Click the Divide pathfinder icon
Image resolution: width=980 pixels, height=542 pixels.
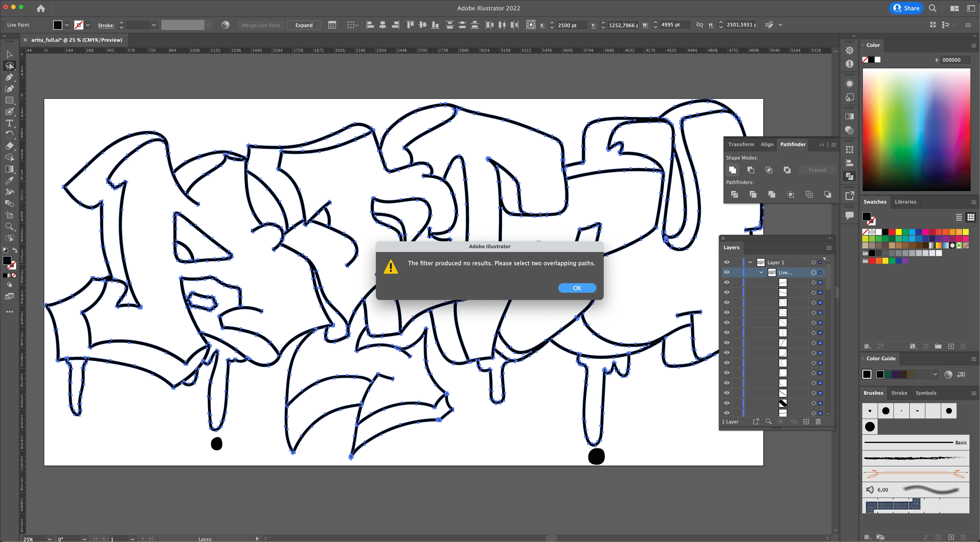pos(734,195)
